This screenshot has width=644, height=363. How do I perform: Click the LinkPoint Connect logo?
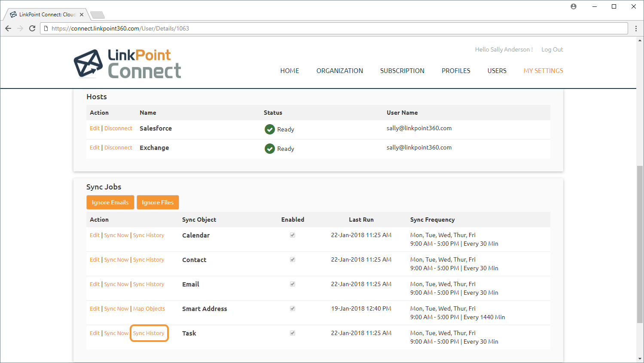point(128,64)
